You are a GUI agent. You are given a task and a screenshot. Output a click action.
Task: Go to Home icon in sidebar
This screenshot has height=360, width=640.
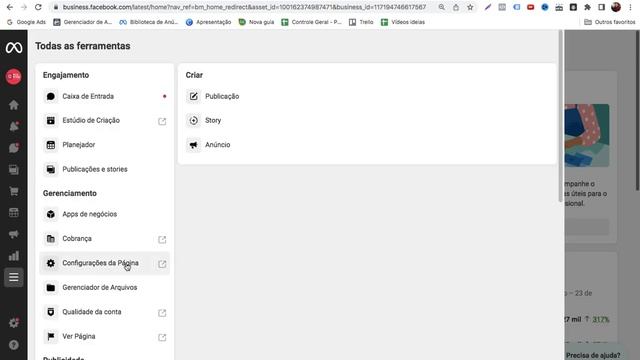click(13, 105)
